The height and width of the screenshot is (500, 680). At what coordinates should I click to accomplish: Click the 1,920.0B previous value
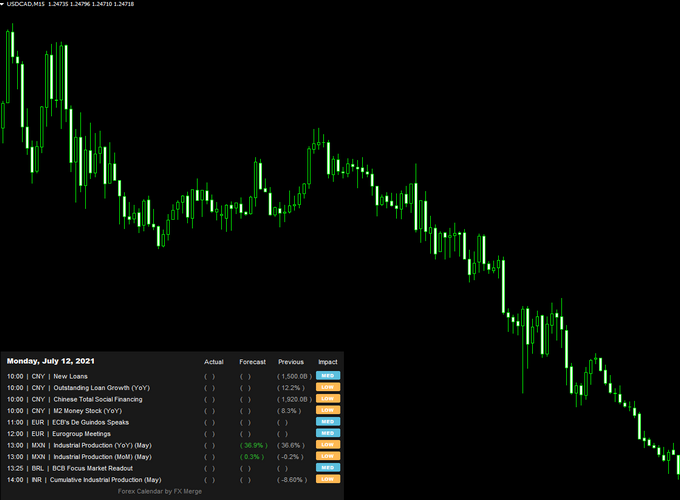click(294, 399)
